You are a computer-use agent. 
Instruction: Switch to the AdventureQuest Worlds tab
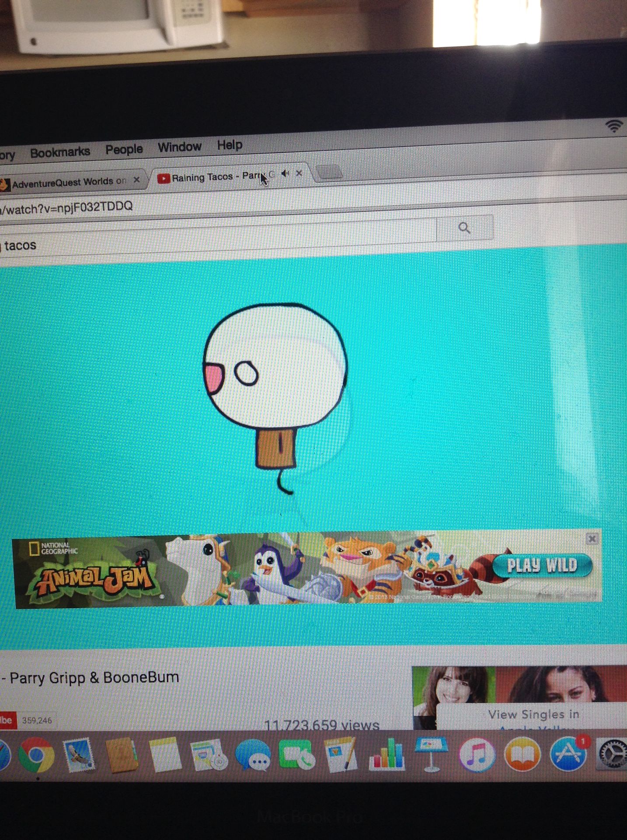tap(69, 182)
